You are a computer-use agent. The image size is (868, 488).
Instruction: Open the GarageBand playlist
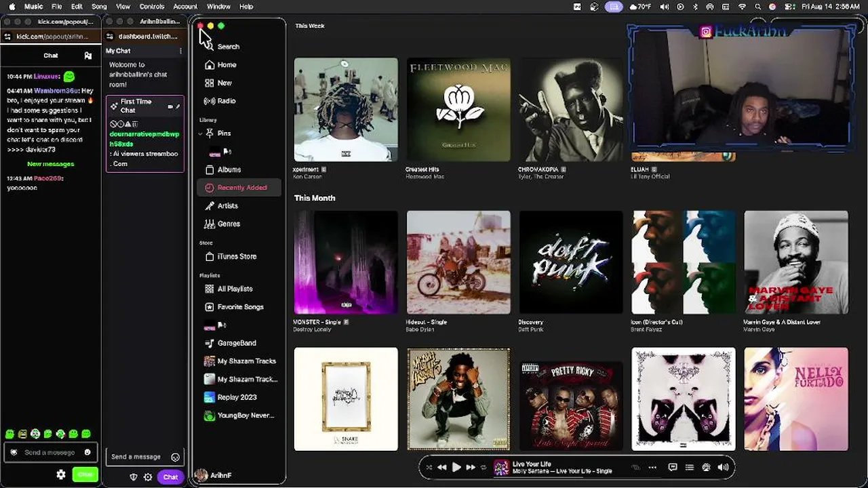[239, 343]
